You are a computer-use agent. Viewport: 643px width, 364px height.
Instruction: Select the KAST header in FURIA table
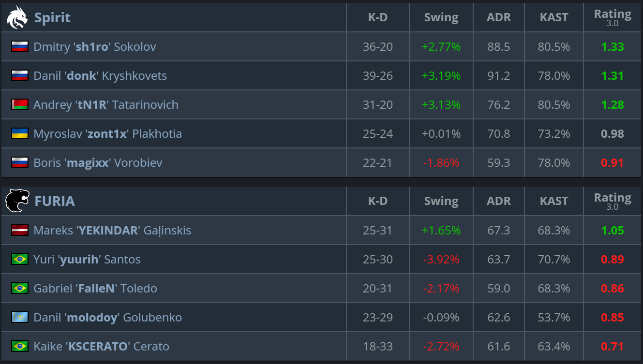[x=554, y=201]
